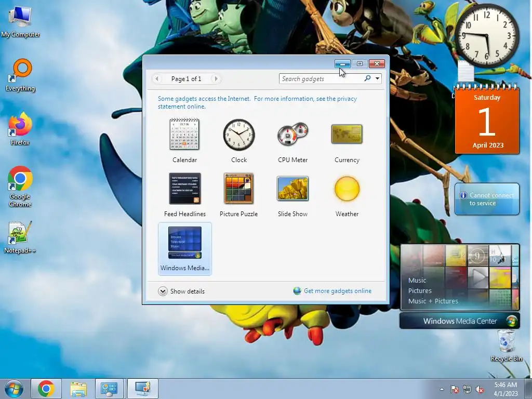Click the Windows Media Center bar button

point(460,321)
